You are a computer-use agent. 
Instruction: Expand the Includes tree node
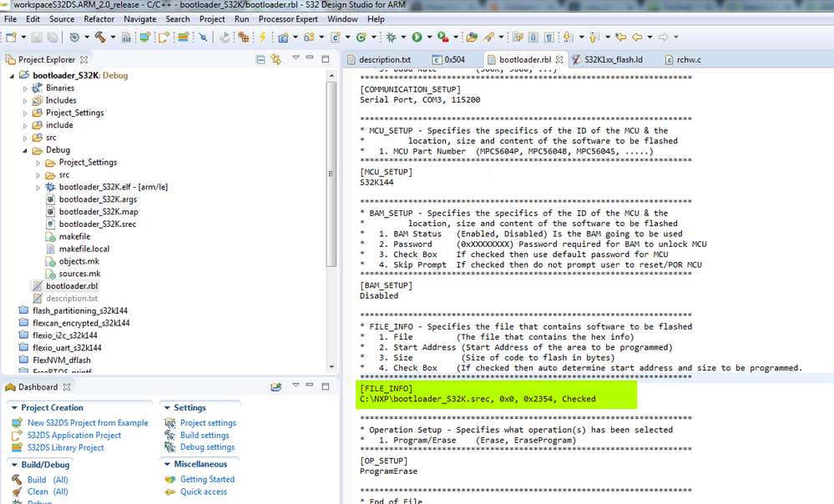point(25,101)
